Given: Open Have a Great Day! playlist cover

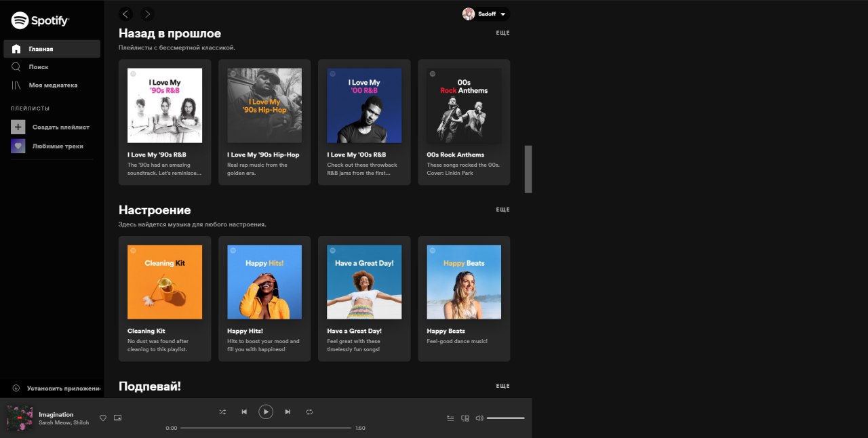Looking at the screenshot, I should 364,282.
